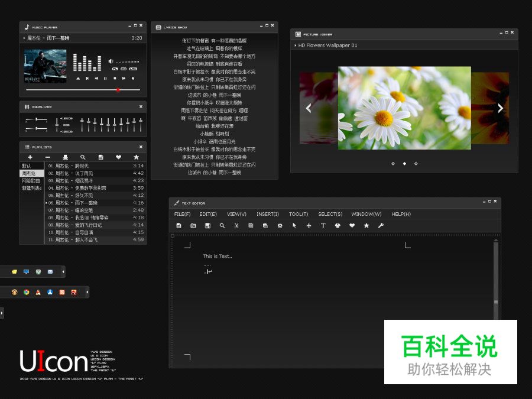Add a song with the plus icon in Playlists

29,158
